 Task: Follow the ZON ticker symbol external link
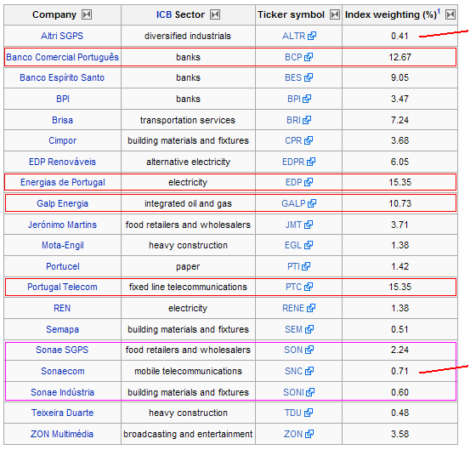(x=299, y=434)
